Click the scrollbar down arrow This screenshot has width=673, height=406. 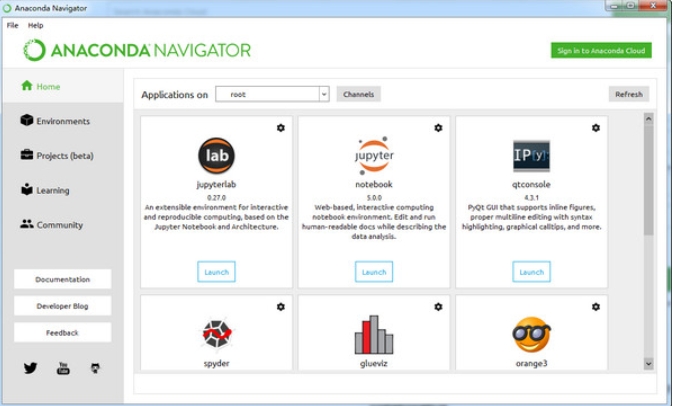tap(648, 364)
